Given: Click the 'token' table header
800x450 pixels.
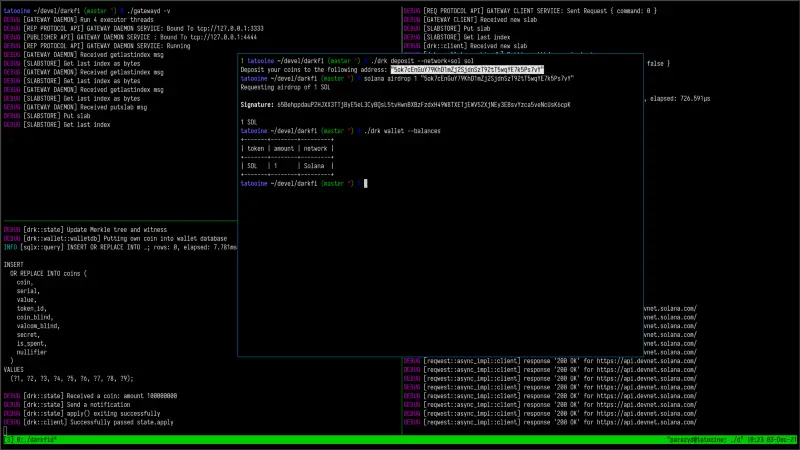Looking at the screenshot, I should (x=256, y=148).
